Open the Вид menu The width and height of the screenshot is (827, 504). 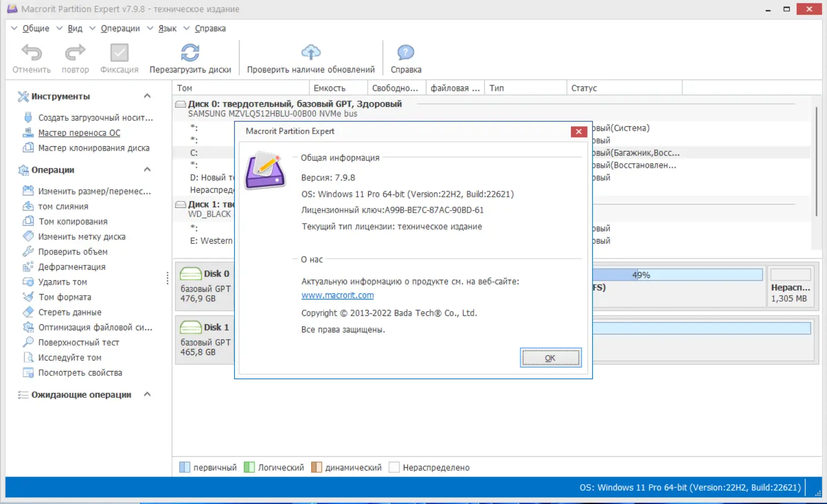pos(75,28)
